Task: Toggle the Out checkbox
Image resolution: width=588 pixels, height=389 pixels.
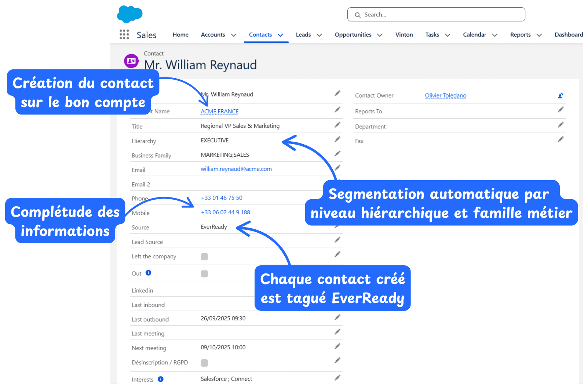Action: tap(204, 274)
